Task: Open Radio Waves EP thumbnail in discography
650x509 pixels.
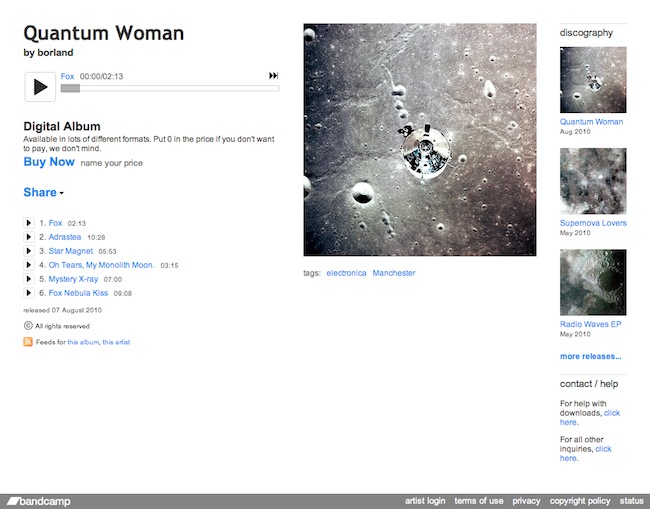Action: pos(593,282)
